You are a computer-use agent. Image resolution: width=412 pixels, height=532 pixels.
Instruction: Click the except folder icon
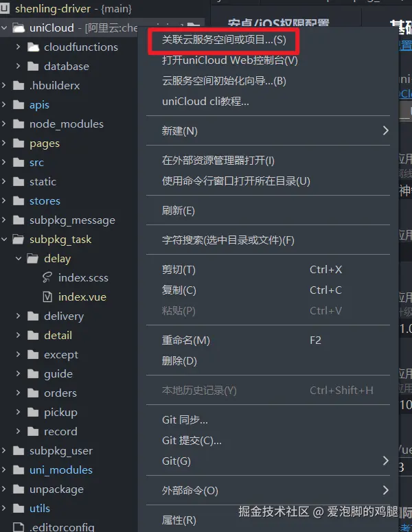(x=33, y=355)
